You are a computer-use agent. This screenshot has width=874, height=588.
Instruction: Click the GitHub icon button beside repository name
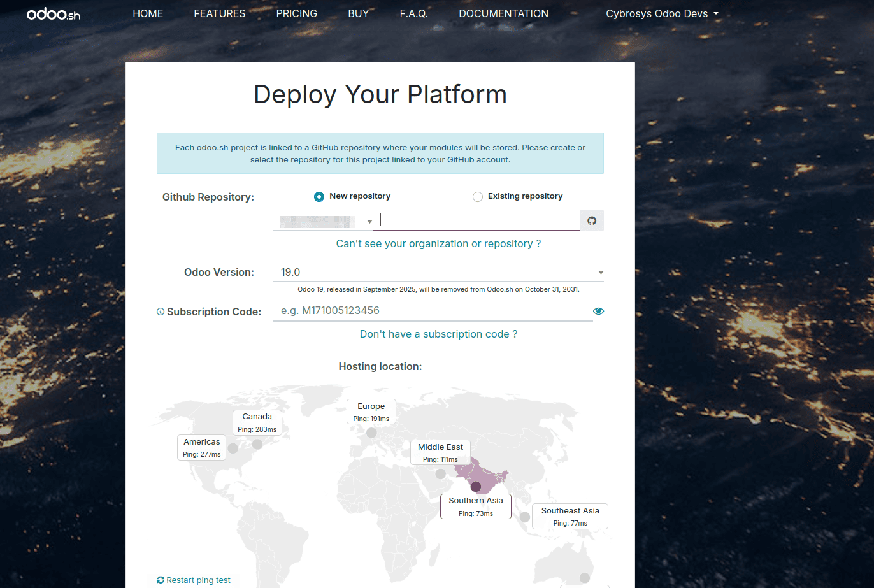[592, 220]
